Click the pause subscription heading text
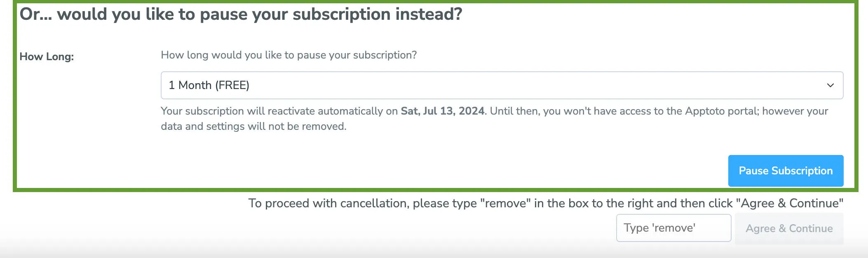Screen dimensions: 868x258 [241, 14]
